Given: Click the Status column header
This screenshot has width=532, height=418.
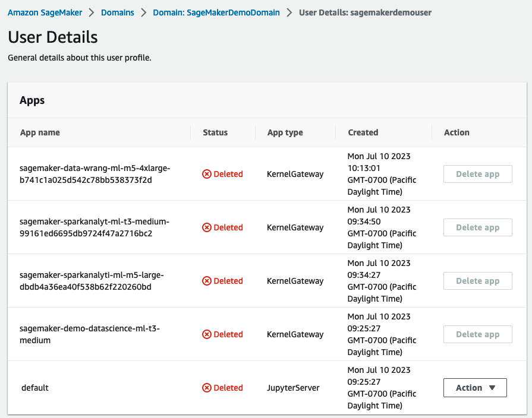Looking at the screenshot, I should click(x=215, y=132).
